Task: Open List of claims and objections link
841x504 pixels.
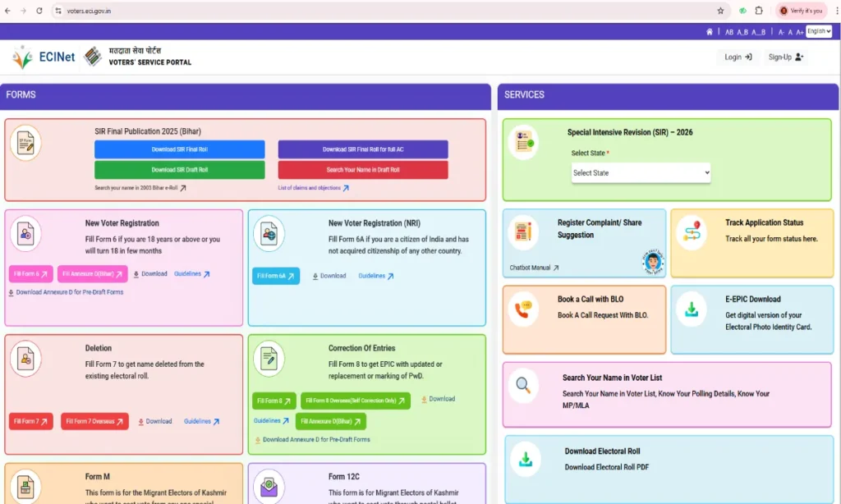Action: [x=313, y=188]
